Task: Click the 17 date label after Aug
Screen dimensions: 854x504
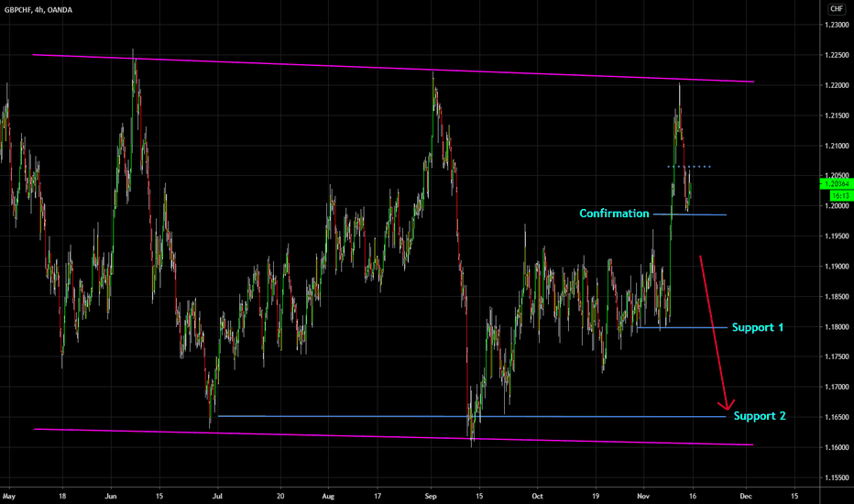Action: (378, 497)
